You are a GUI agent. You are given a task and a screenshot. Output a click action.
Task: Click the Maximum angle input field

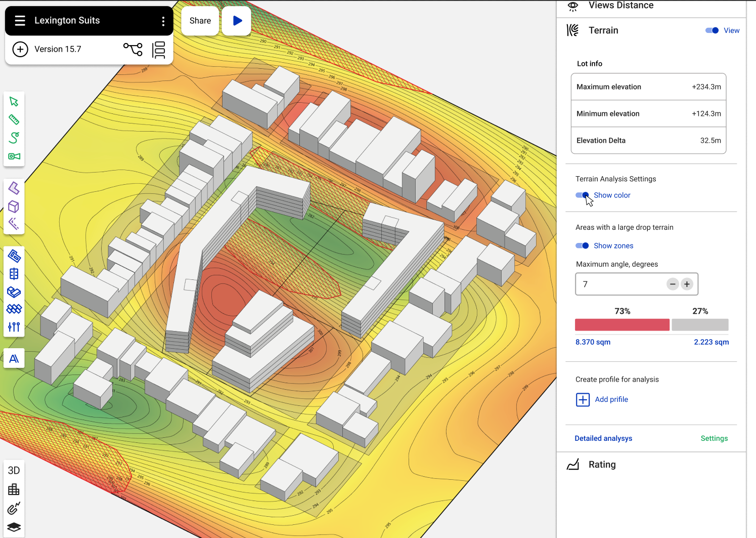click(x=619, y=284)
